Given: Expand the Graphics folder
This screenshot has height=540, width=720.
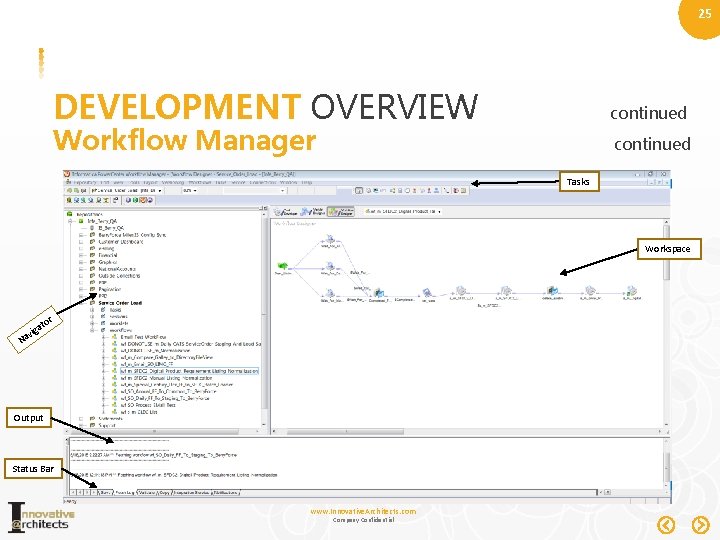Looking at the screenshot, I should click(x=81, y=262).
